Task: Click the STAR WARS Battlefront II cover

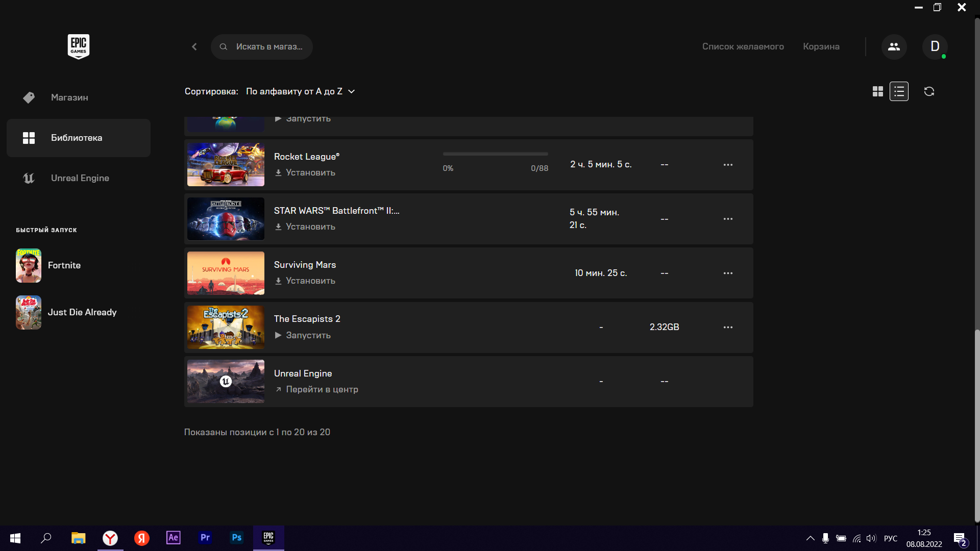Action: (226, 219)
